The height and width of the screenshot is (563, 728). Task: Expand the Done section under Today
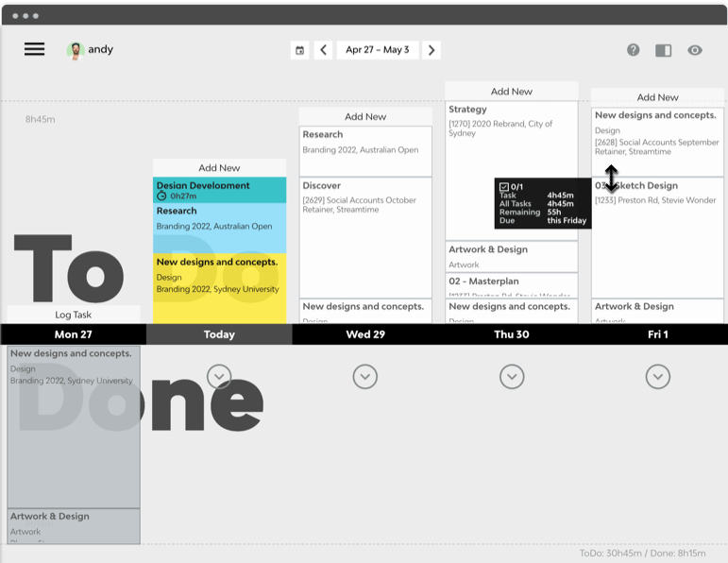219,376
